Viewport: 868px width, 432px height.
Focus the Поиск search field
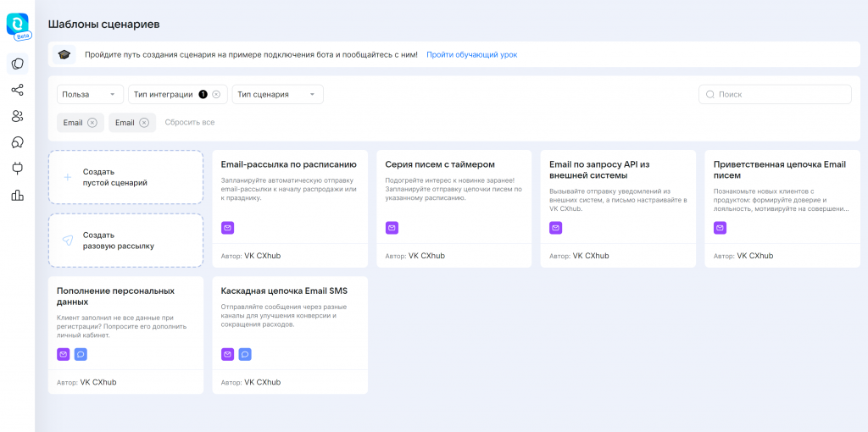click(x=775, y=95)
